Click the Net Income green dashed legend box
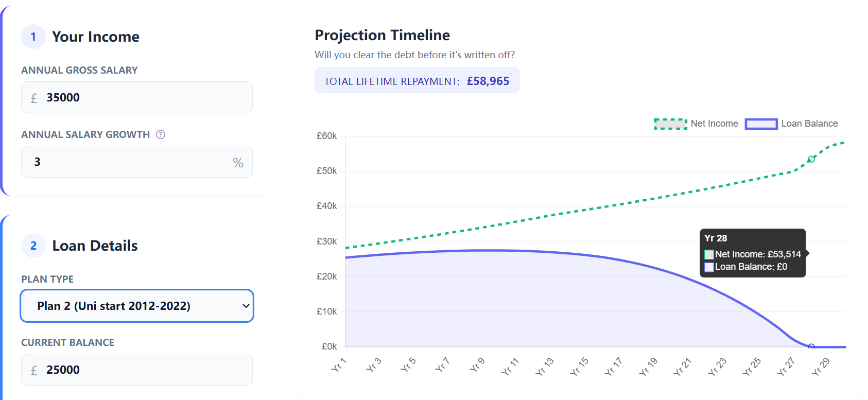 coord(670,124)
